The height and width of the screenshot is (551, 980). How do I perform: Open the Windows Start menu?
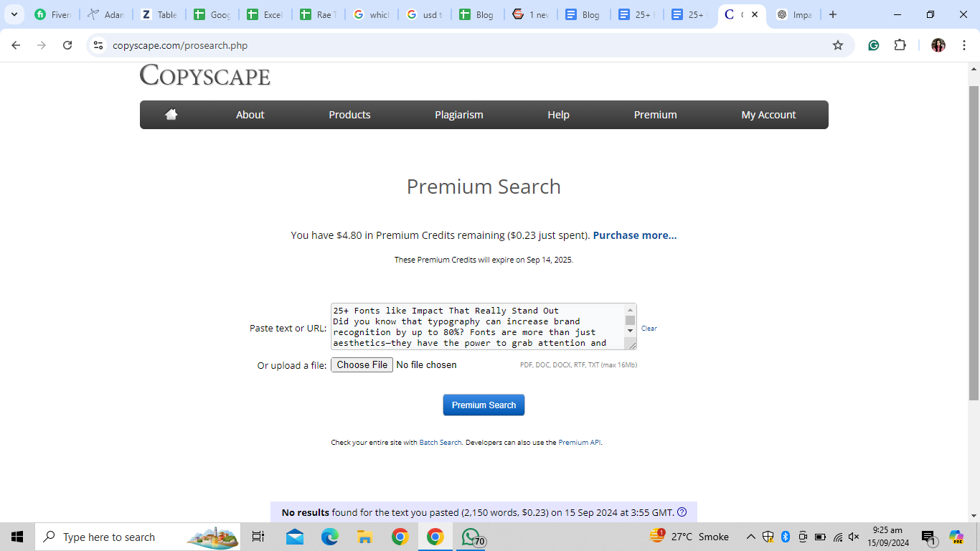(x=17, y=537)
